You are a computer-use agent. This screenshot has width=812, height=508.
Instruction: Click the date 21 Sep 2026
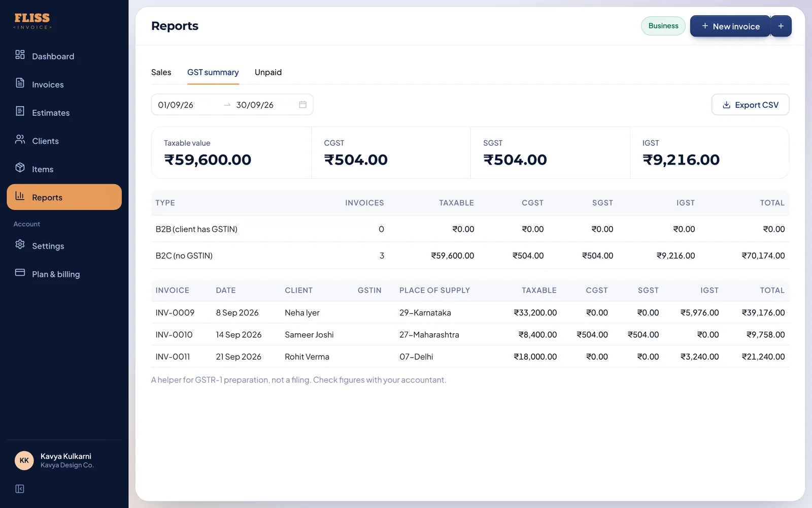coord(239,357)
